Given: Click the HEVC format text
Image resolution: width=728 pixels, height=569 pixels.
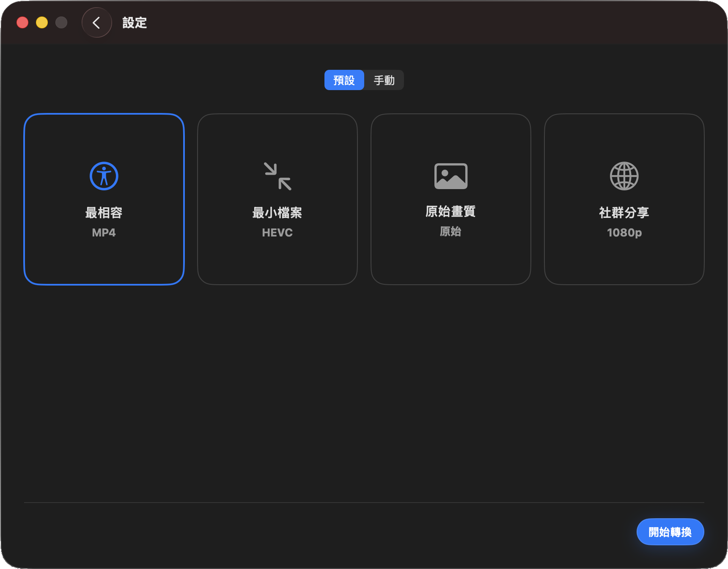Looking at the screenshot, I should tap(277, 233).
